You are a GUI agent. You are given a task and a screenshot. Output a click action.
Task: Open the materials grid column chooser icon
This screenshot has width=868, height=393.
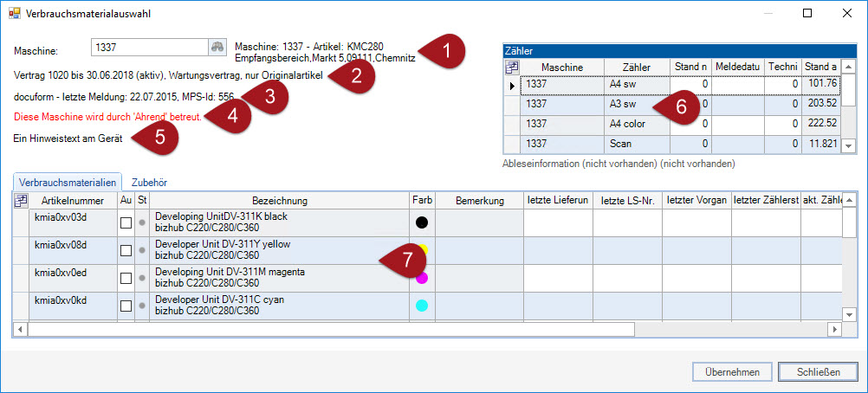coord(22,201)
